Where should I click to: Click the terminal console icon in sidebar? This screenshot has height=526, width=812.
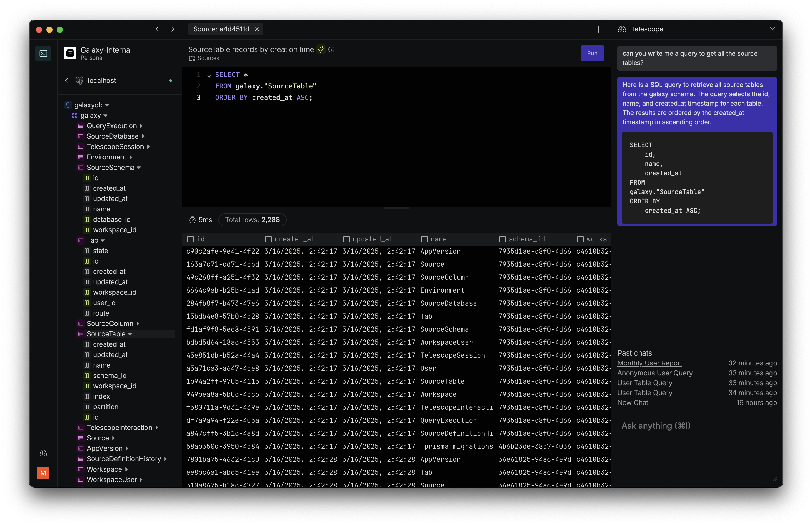(43, 54)
